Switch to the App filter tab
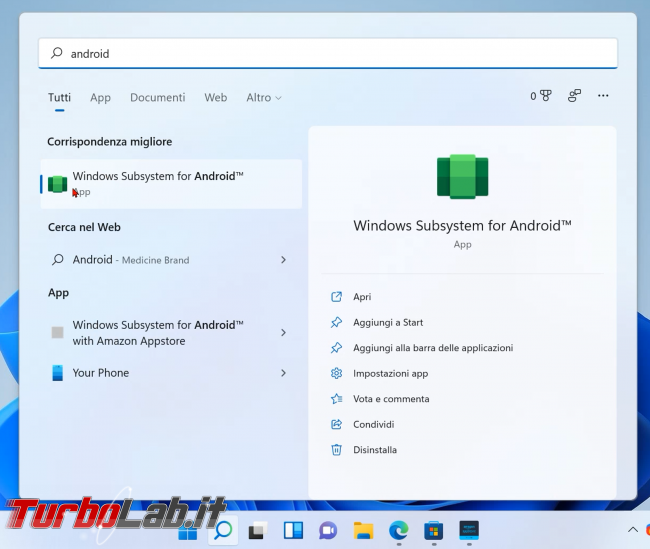The height and width of the screenshot is (549, 650). [x=100, y=97]
